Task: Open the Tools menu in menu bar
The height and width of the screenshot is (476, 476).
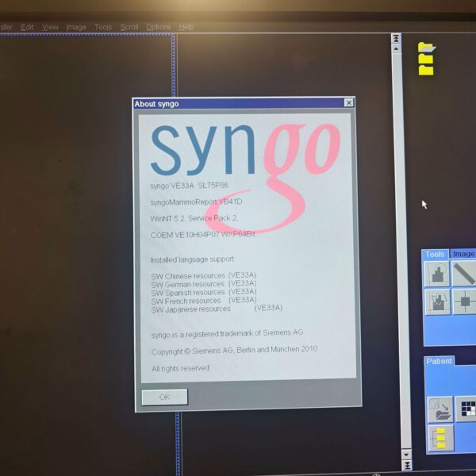Action: (103, 27)
